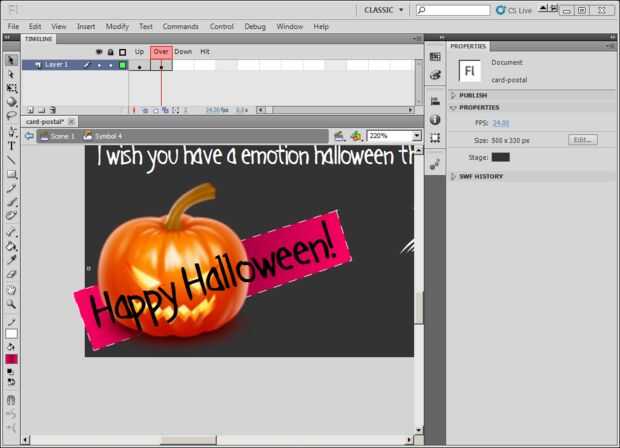Open the Motion Presets panel icon
The height and width of the screenshot is (448, 620).
point(435,164)
